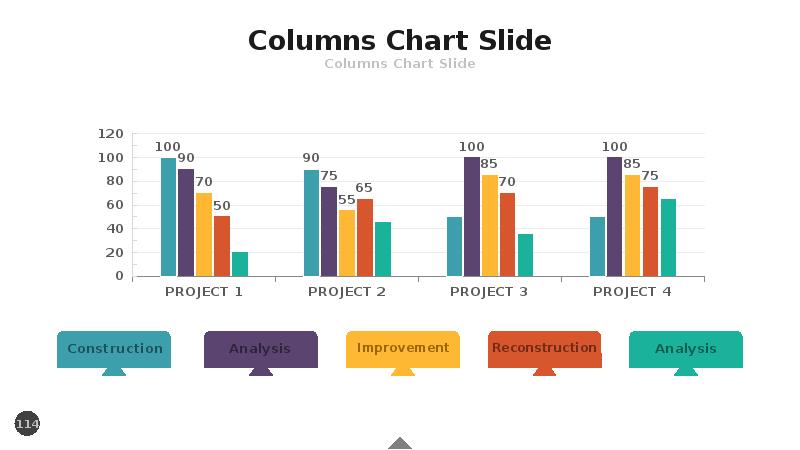Select the purple Analysis legend button
The image size is (800, 450).
coord(260,348)
